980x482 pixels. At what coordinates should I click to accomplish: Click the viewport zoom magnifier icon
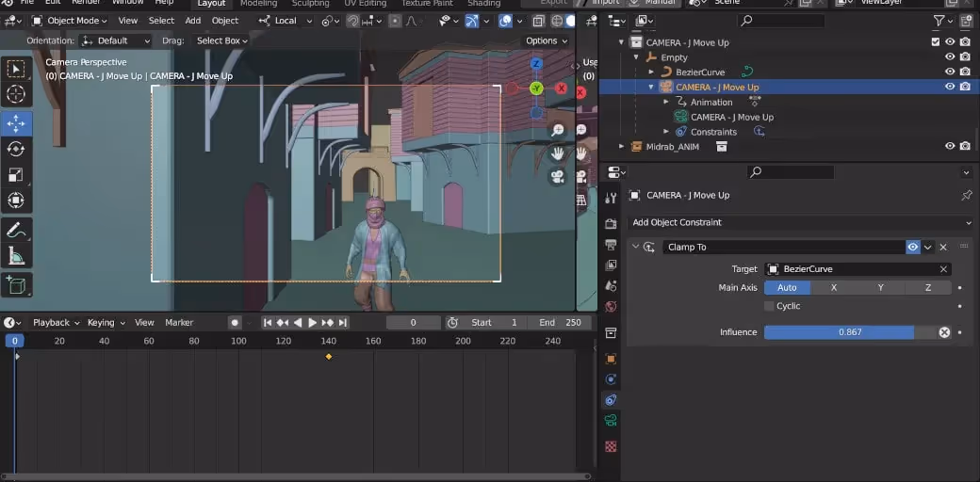558,130
